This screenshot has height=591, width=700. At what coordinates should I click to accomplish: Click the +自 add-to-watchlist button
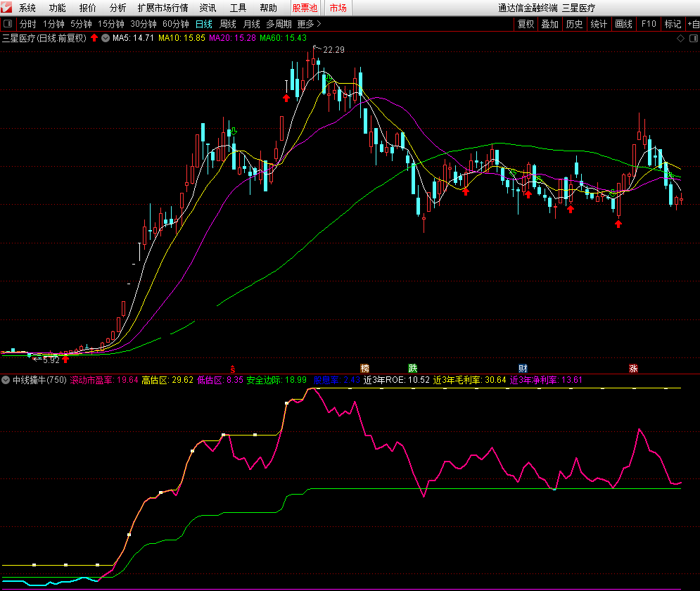click(x=693, y=24)
